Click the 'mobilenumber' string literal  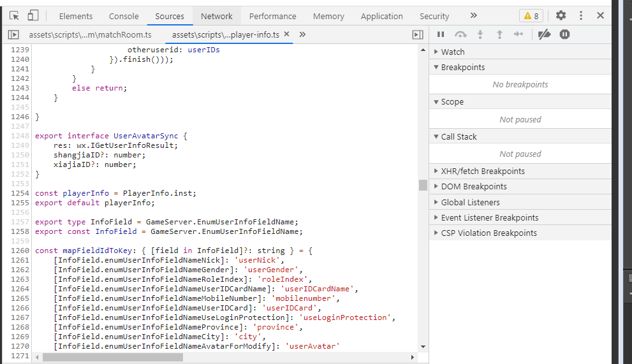[x=304, y=299]
